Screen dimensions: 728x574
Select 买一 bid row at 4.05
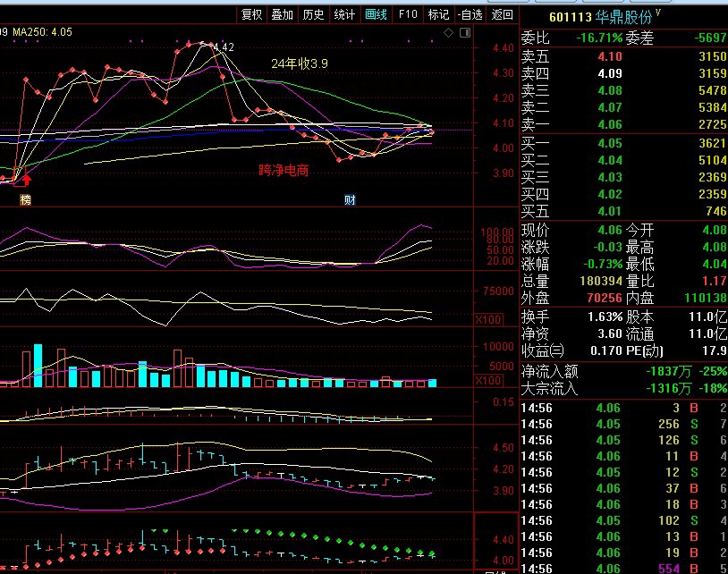point(623,143)
